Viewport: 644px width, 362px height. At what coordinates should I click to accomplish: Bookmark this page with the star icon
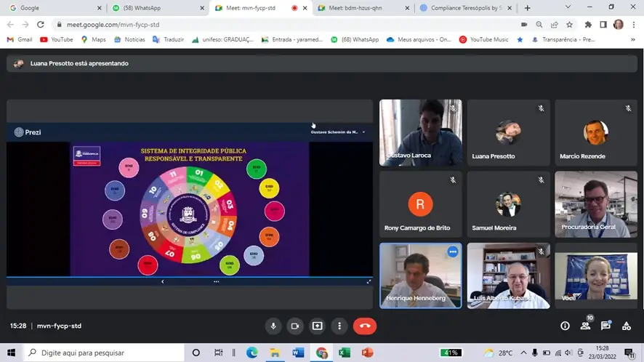569,24
